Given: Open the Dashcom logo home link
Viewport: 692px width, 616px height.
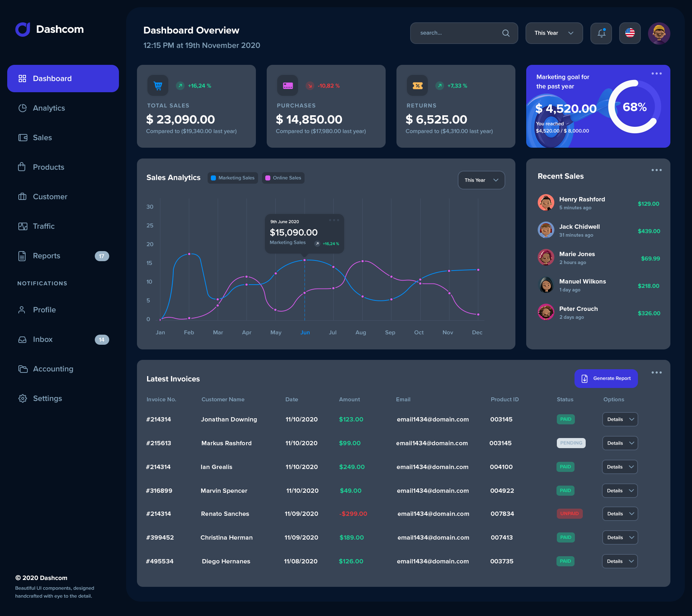Looking at the screenshot, I should [x=49, y=29].
